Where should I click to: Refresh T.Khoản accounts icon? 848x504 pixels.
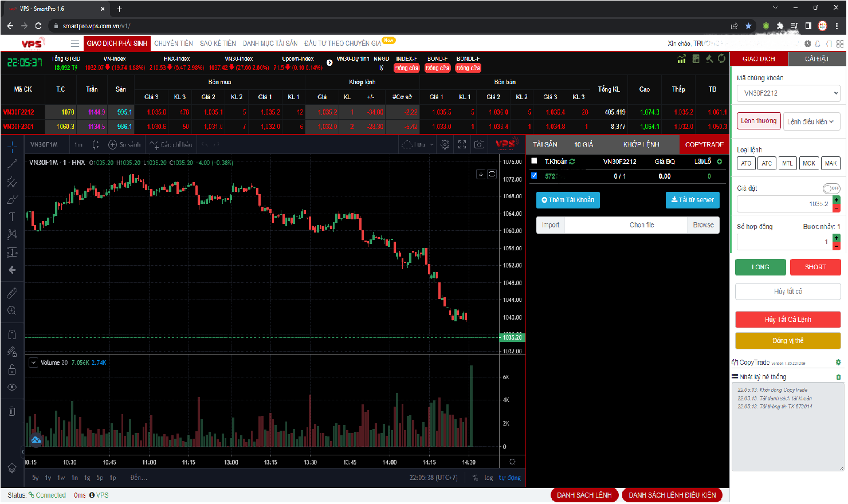(x=572, y=162)
